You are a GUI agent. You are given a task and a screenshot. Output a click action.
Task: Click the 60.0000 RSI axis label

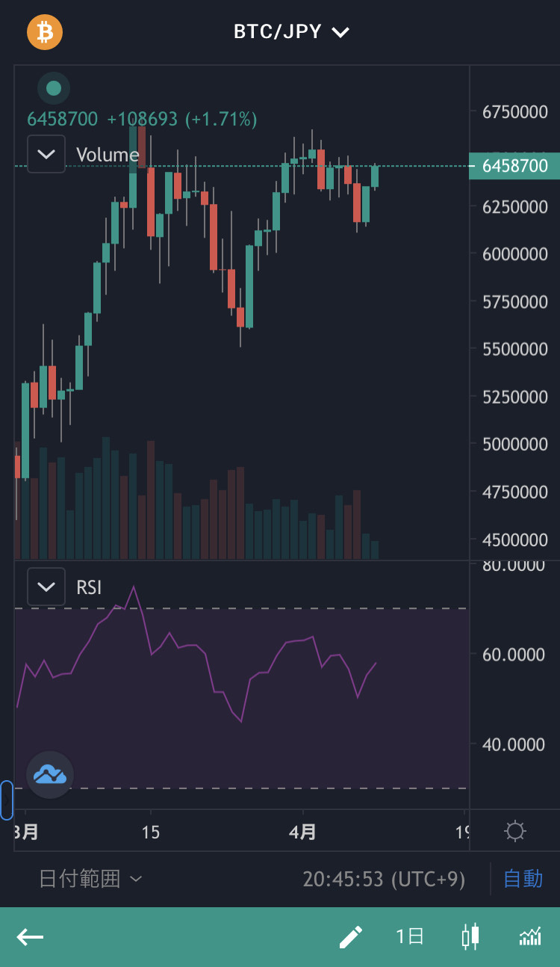pyautogui.click(x=514, y=655)
